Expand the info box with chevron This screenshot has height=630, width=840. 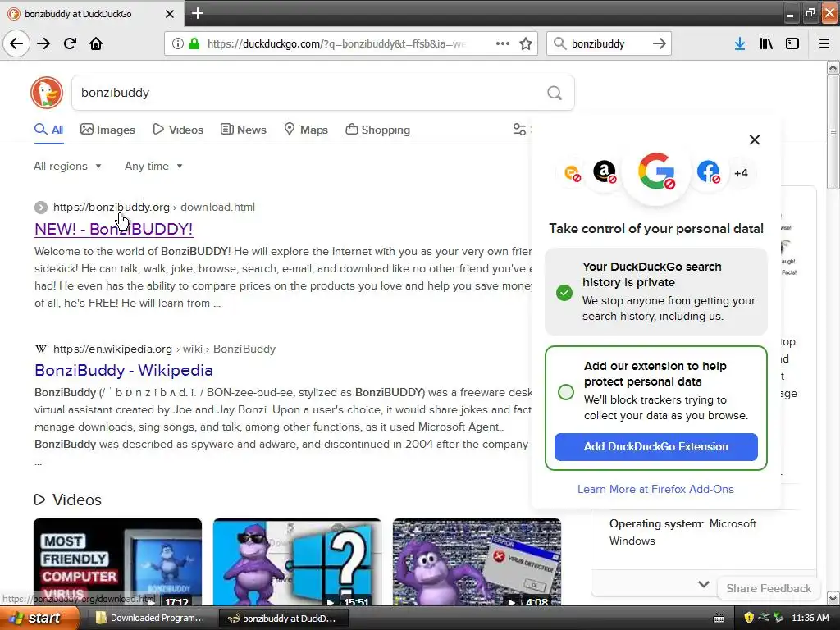704,584
